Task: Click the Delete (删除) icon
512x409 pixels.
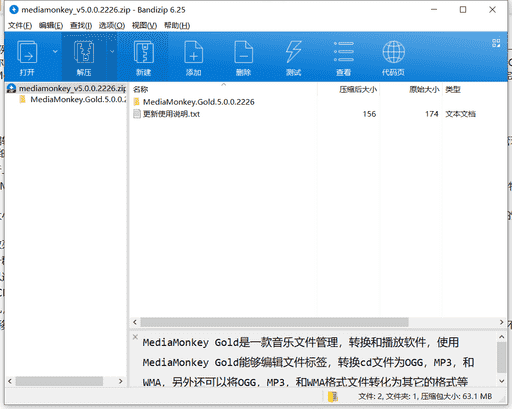Action: tap(244, 52)
